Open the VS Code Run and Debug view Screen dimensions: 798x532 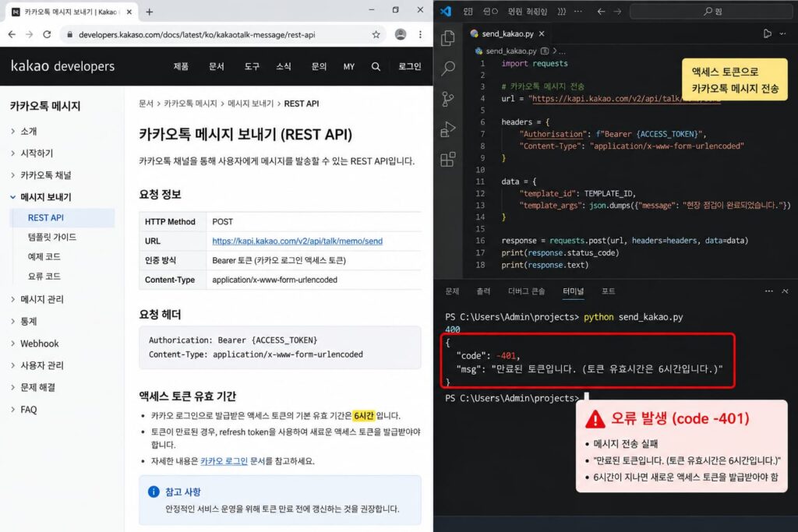pyautogui.click(x=448, y=129)
